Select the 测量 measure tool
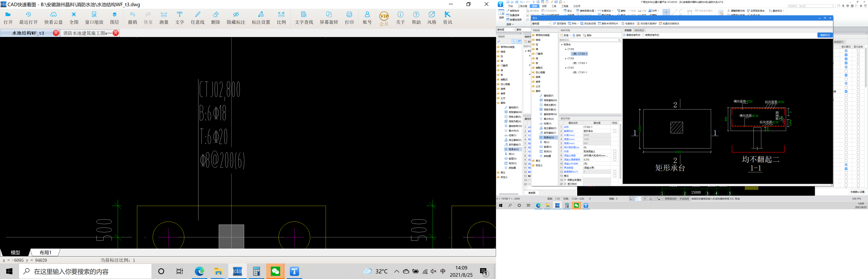 164,18
